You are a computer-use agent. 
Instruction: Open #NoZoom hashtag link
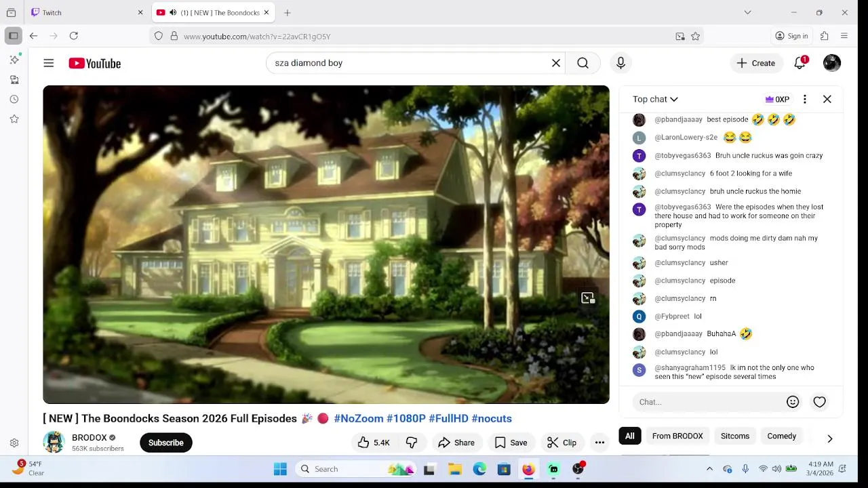tap(359, 419)
